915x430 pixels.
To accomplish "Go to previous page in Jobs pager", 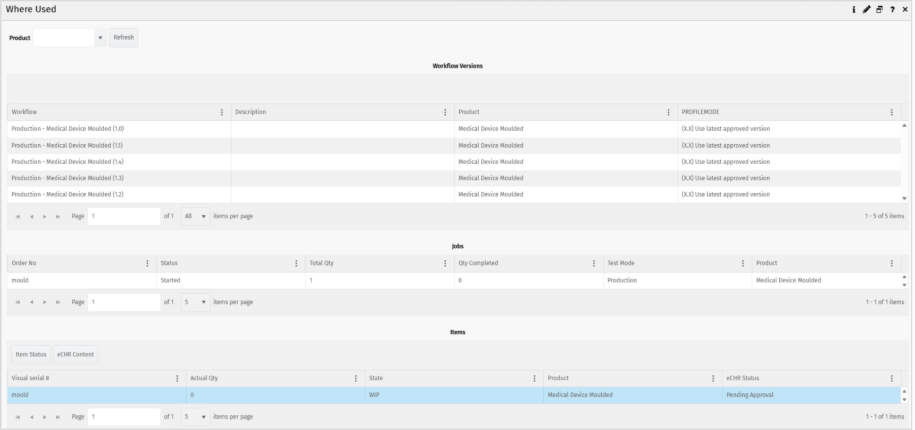I will [32, 302].
